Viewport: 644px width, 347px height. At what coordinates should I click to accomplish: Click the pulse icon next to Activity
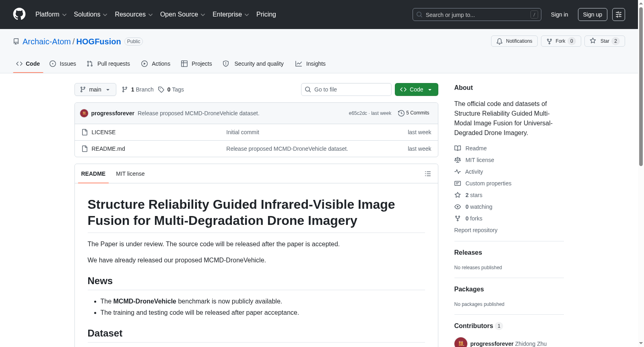[458, 172]
